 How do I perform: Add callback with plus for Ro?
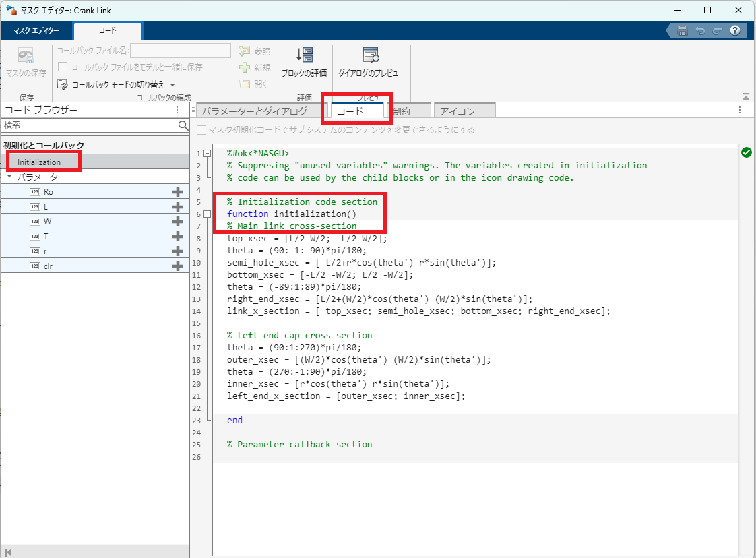pos(178,192)
